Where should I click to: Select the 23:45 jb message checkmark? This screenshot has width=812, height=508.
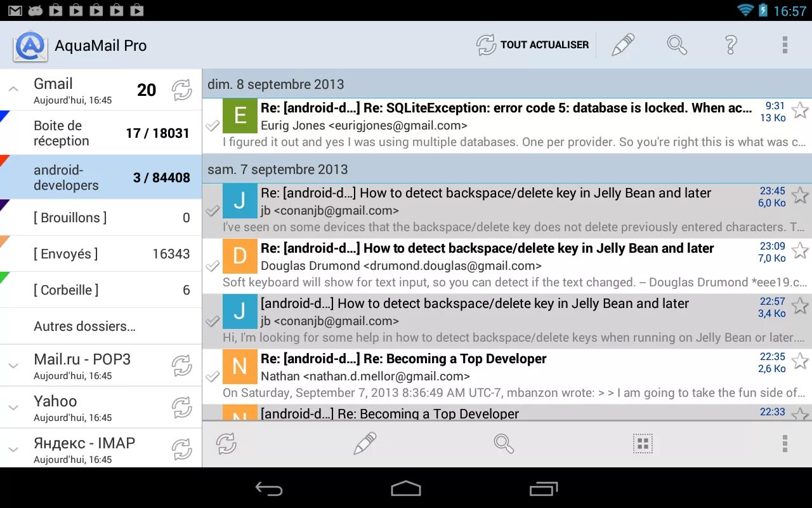[x=213, y=211]
